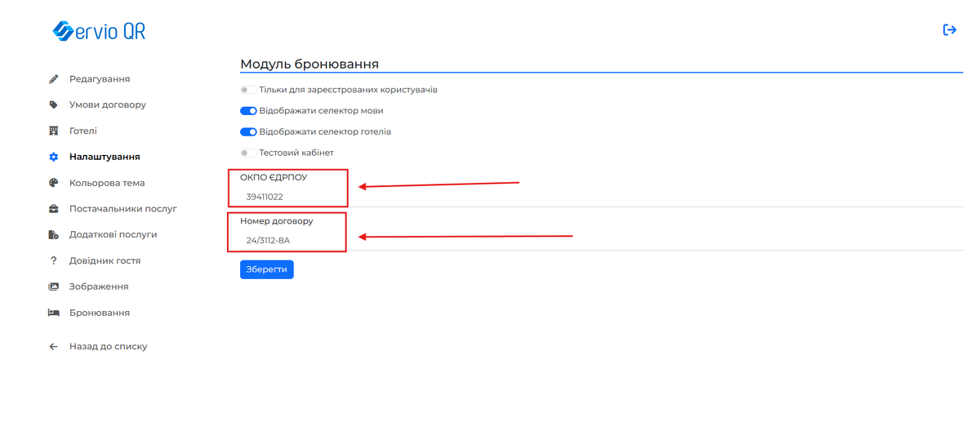This screenshot has width=980, height=444.
Task: Click the pencil icon beside Редагування
Action: coord(54,79)
